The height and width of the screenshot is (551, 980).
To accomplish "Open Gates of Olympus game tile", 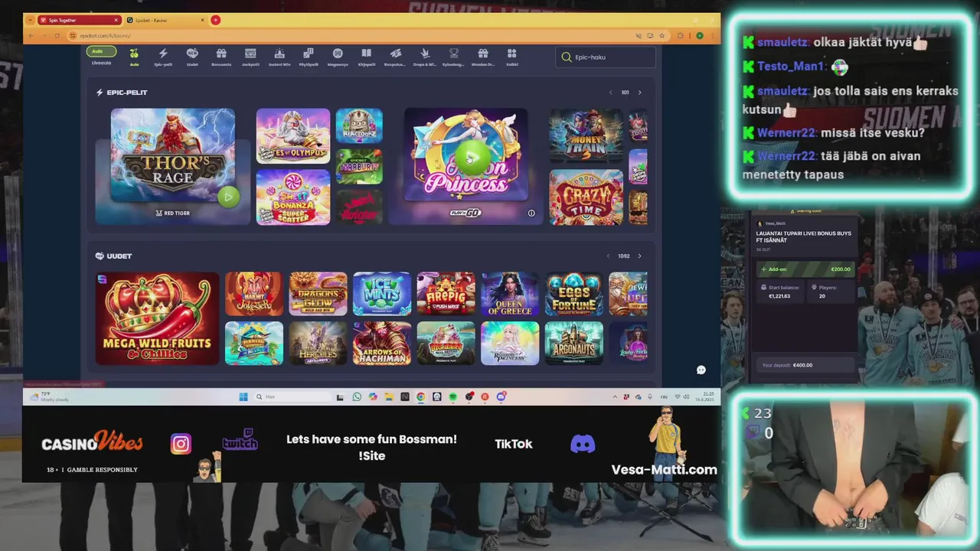I will click(293, 136).
